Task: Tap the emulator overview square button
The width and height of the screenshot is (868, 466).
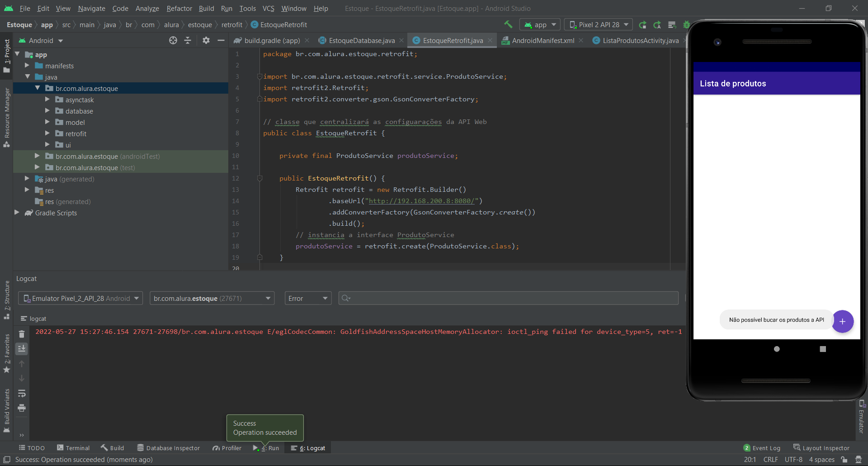Action: coord(823,349)
